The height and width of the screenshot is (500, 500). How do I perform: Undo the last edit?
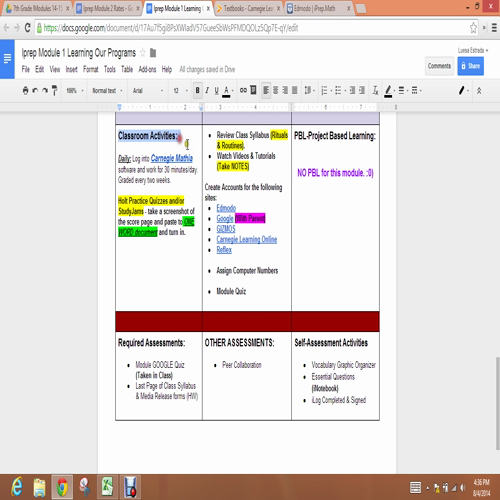35,90
